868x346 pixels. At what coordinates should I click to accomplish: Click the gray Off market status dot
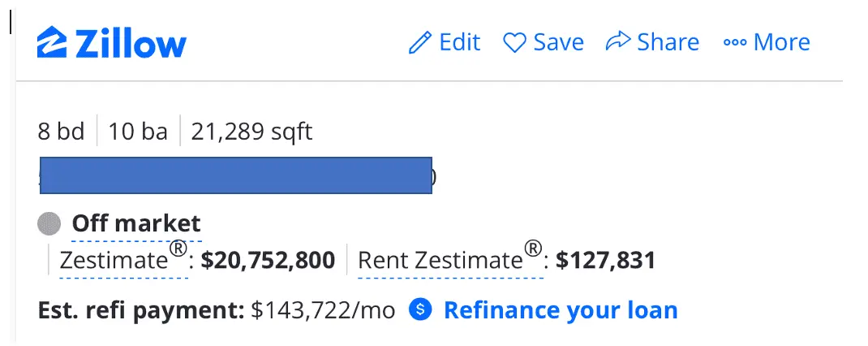pos(49,223)
